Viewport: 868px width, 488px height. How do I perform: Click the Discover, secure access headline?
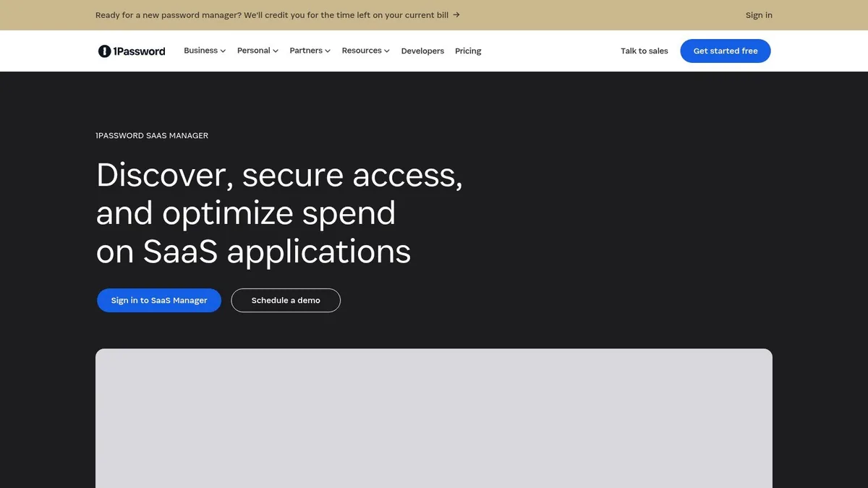point(279,213)
